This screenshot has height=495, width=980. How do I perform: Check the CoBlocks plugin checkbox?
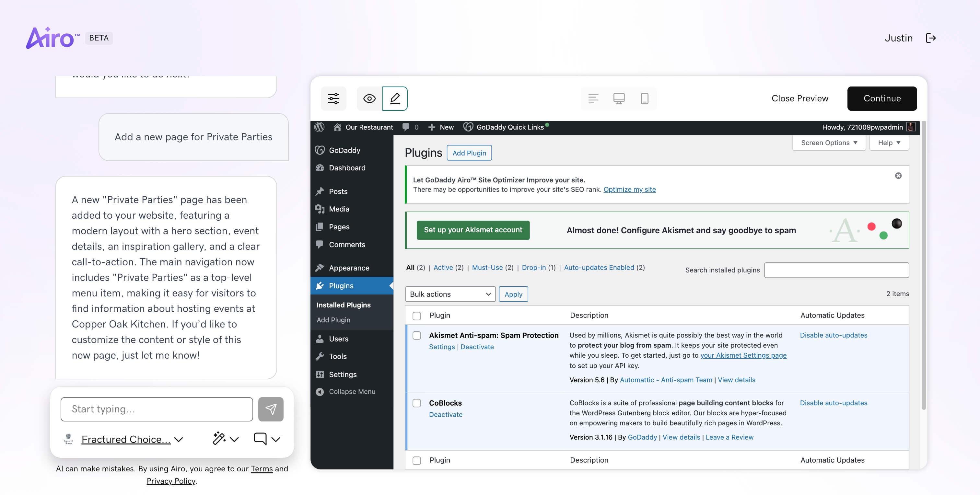coord(416,403)
